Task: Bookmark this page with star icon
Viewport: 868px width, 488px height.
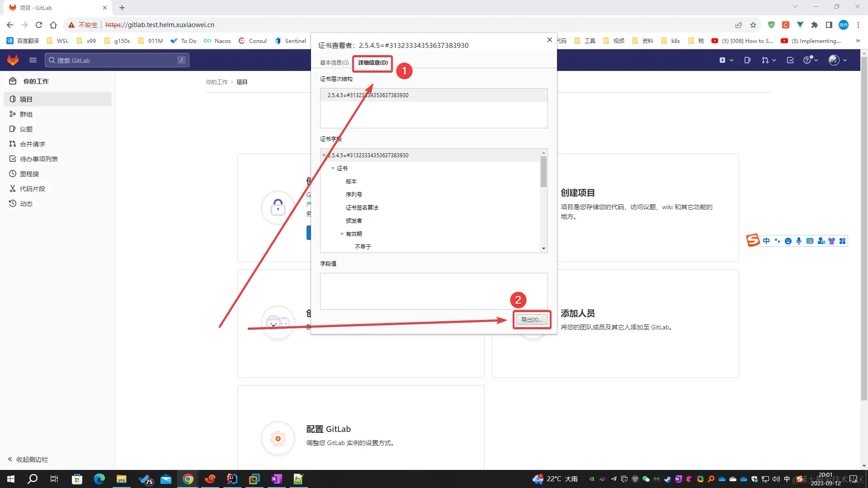Action: pos(753,25)
